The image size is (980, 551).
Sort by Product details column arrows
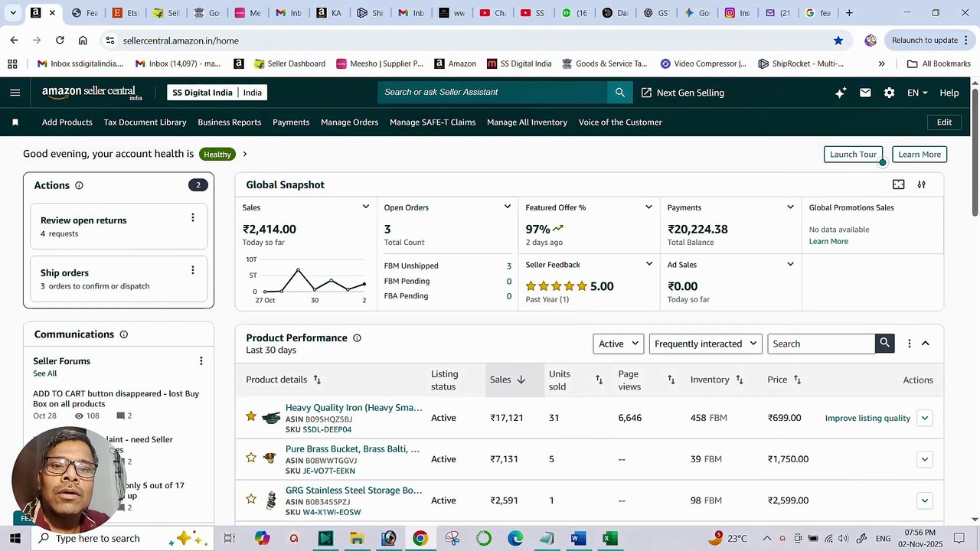coord(317,380)
